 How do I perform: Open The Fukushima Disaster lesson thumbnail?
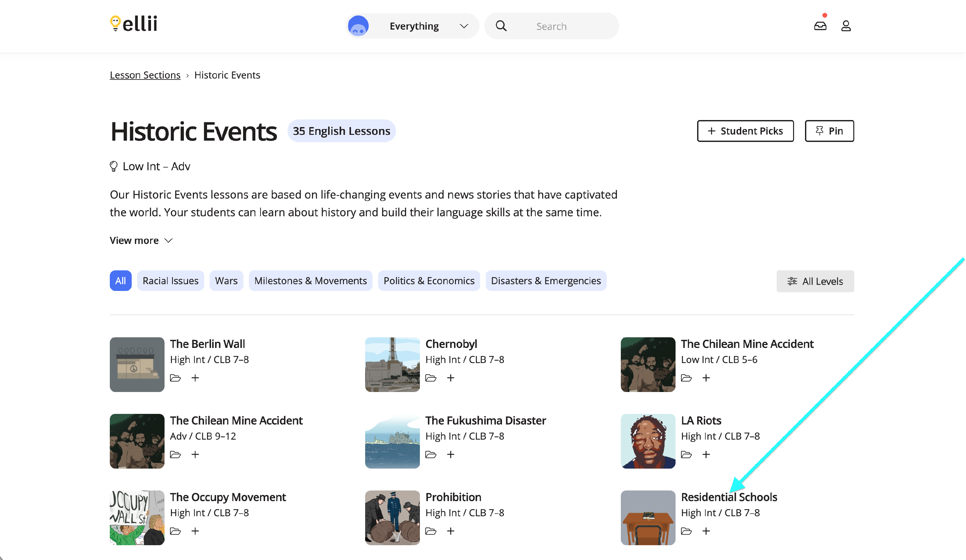[x=393, y=441]
